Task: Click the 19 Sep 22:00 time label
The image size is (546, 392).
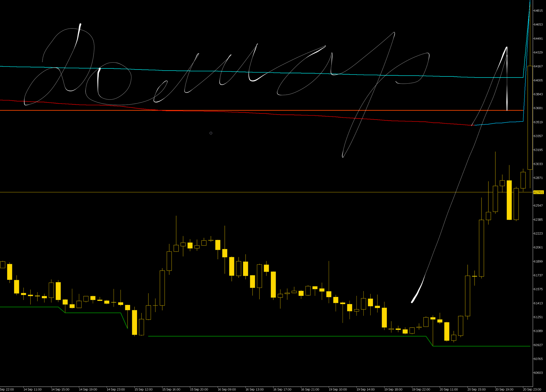Action: pyautogui.click(x=421, y=389)
